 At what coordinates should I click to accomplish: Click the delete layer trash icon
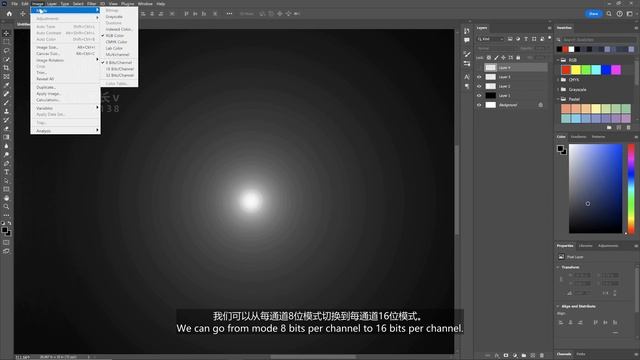pos(542,356)
